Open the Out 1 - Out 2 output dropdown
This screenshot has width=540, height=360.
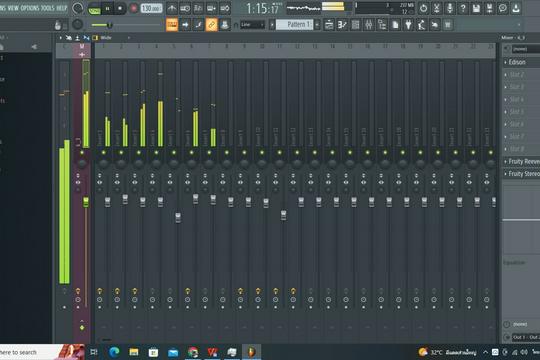click(x=526, y=337)
